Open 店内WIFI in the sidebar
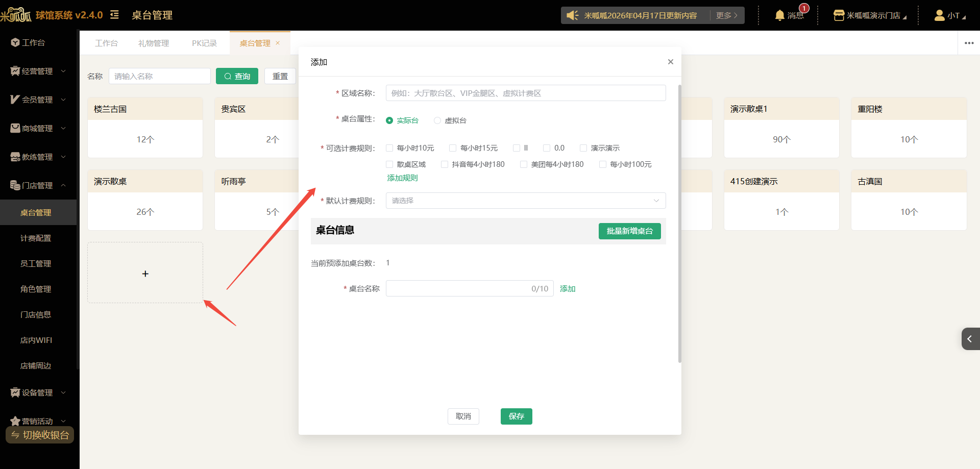The image size is (980, 469). (x=36, y=340)
